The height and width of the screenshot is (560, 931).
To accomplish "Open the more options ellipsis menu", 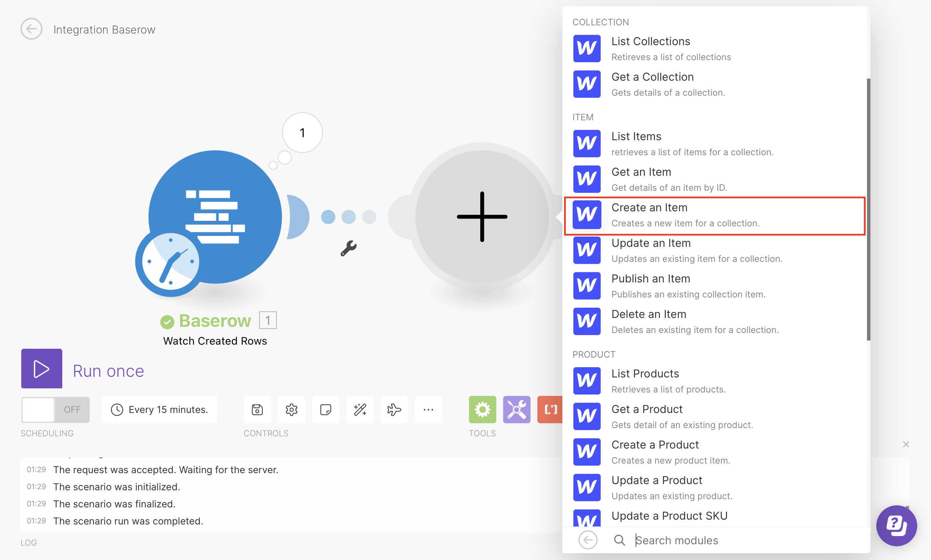I will pyautogui.click(x=428, y=410).
